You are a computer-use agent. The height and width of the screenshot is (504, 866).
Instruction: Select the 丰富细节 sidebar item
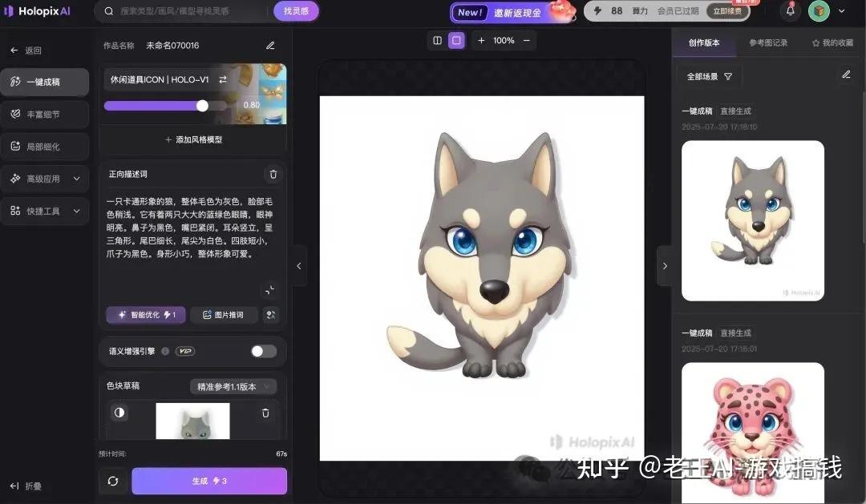pyautogui.click(x=44, y=115)
